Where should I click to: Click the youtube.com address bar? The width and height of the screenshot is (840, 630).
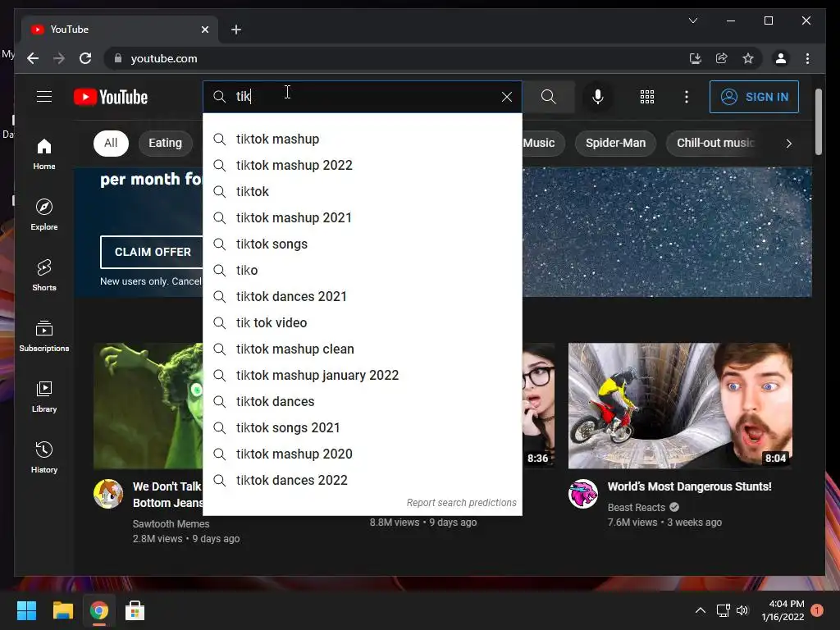[x=395, y=58]
